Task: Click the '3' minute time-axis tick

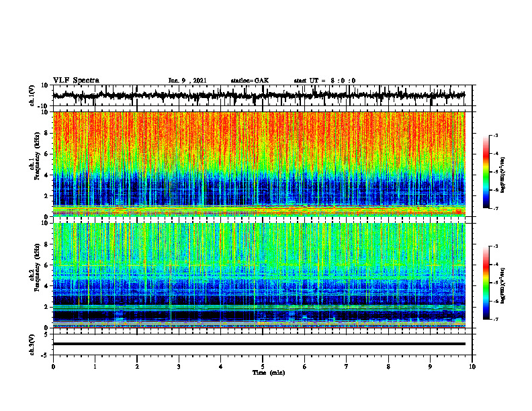Action: coord(179,367)
